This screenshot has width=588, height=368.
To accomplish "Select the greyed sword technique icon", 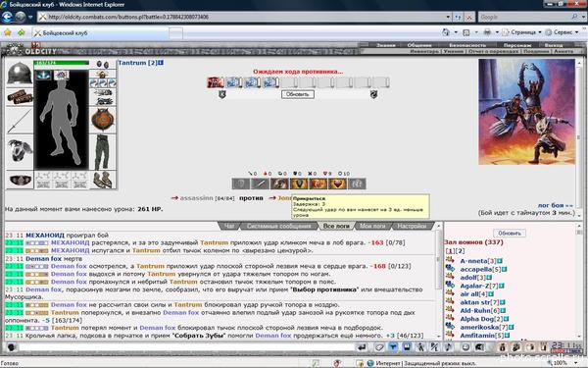I will tap(260, 184).
